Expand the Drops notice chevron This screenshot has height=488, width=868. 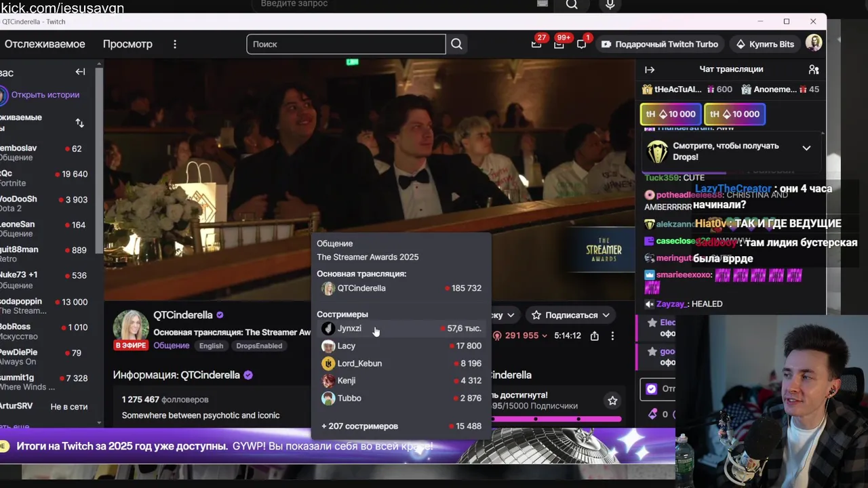806,148
